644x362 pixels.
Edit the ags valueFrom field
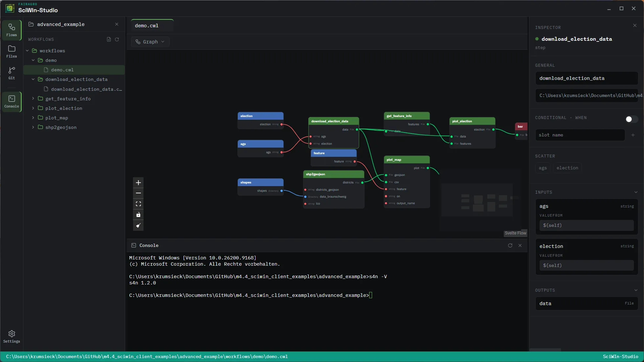[587, 225]
